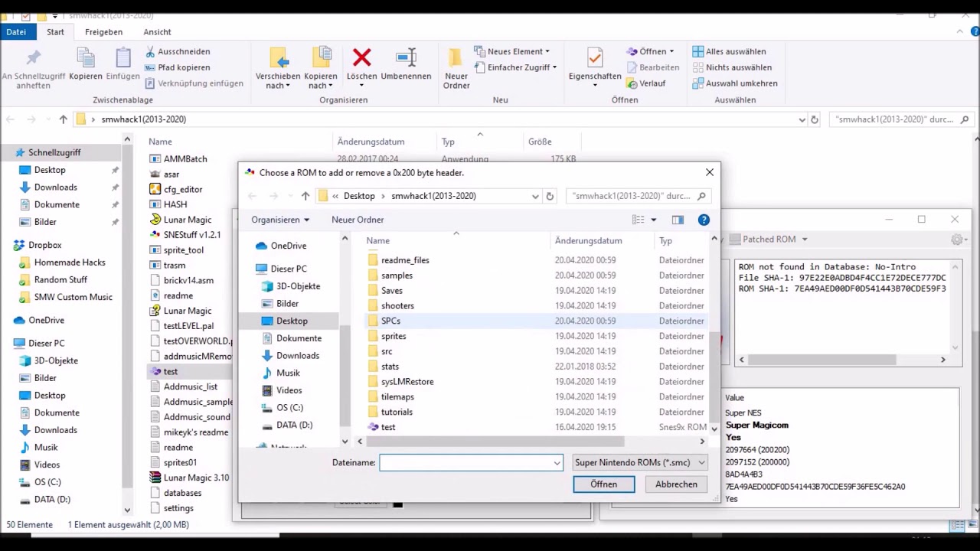Click Auswahl umkehren in ribbon
980x551 pixels.
[x=735, y=83]
